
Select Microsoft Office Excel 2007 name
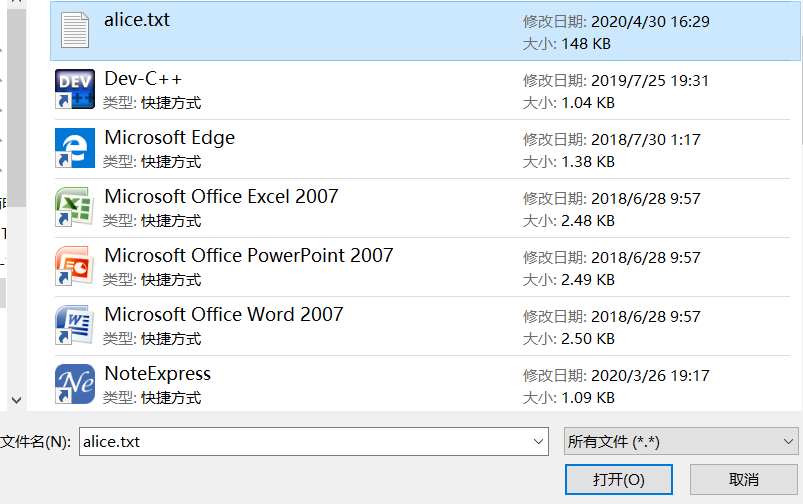point(221,196)
